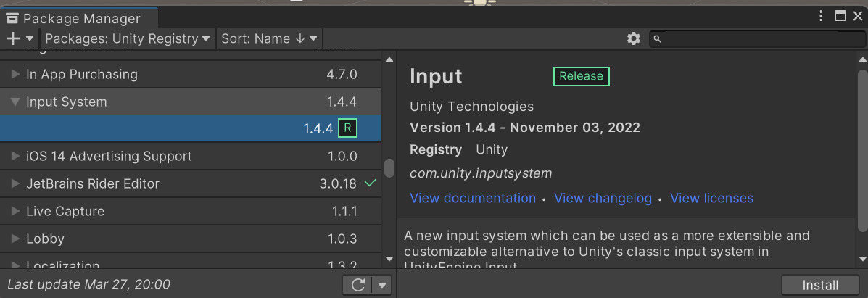
Task: Click the iOS 14 Advertising Support name
Action: 109,156
